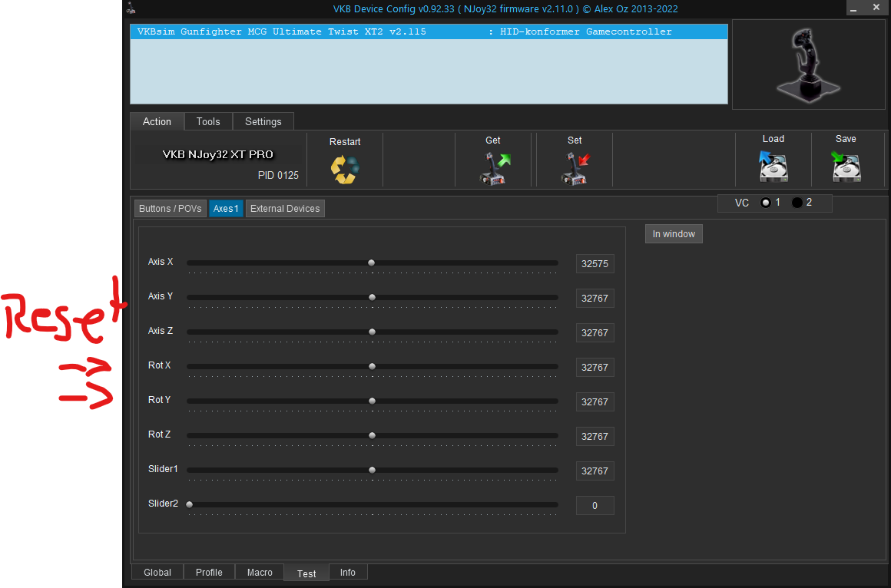This screenshot has height=588, width=891.
Task: Click the Slider2 value field
Action: (x=595, y=505)
